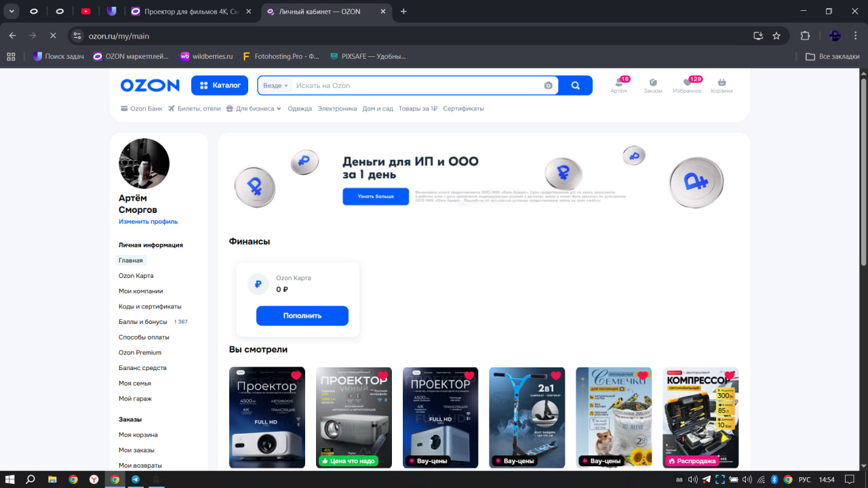Toggle the heart on the Компрессор card
Viewport: 868px width, 488px height.
(730, 375)
